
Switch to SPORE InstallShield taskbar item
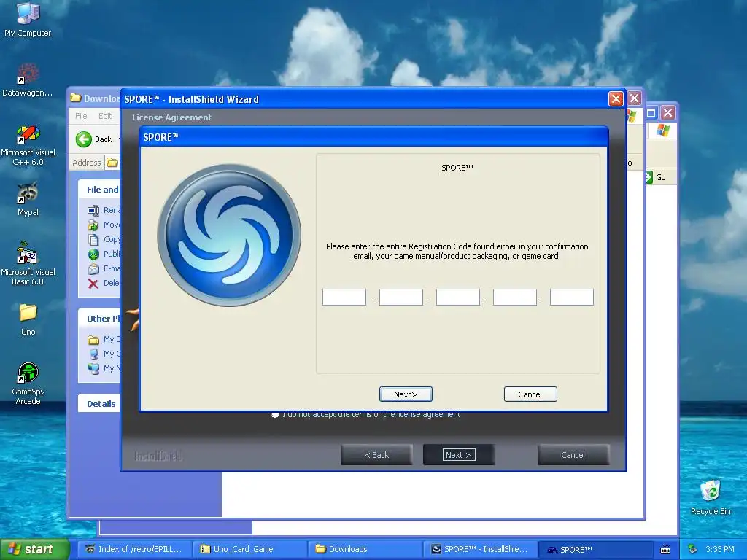click(x=481, y=549)
